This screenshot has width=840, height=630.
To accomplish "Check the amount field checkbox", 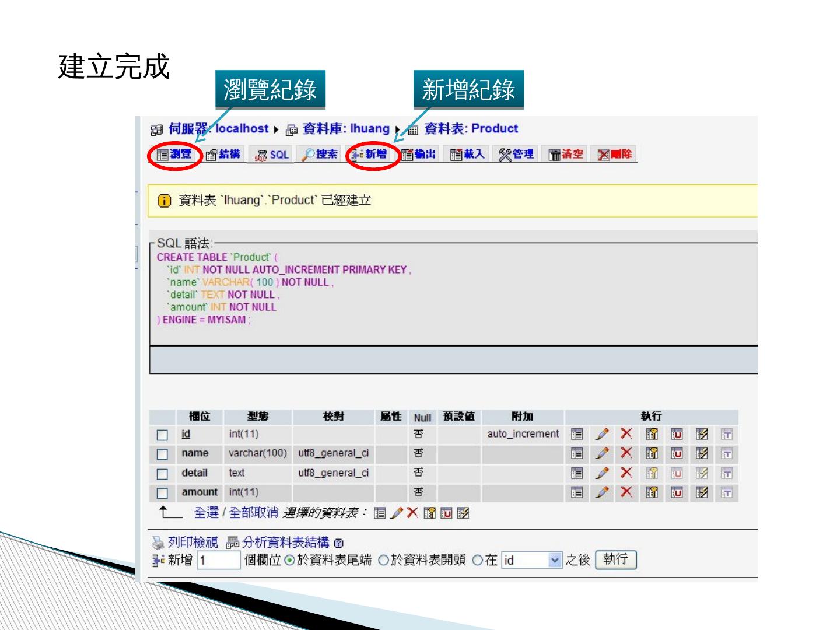I will coord(162,493).
